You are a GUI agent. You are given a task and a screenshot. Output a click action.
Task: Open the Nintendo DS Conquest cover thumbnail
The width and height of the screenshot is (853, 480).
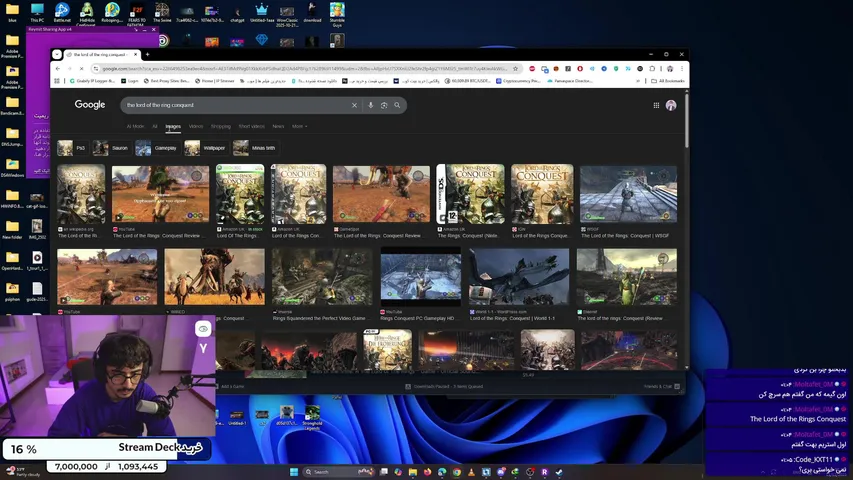click(x=471, y=194)
